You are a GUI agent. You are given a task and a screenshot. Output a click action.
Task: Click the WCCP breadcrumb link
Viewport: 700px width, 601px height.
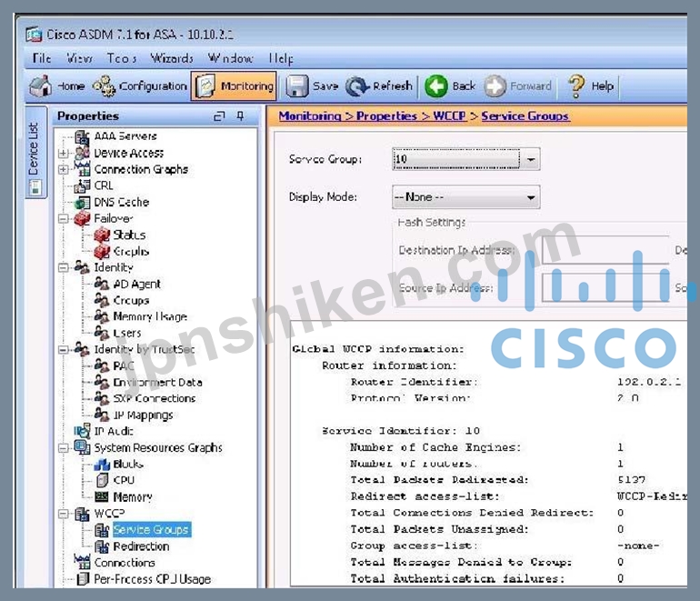[x=450, y=116]
